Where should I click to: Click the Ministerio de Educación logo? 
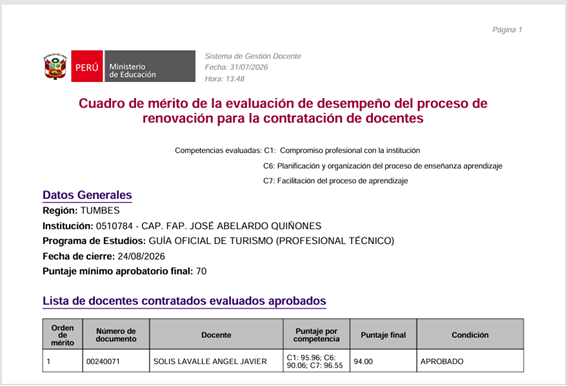[150, 66]
